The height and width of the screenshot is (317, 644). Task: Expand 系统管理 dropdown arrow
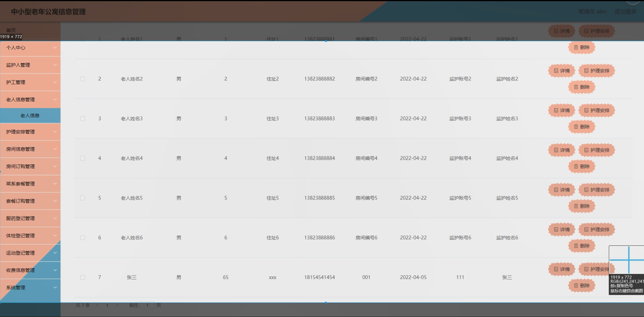coord(55,287)
